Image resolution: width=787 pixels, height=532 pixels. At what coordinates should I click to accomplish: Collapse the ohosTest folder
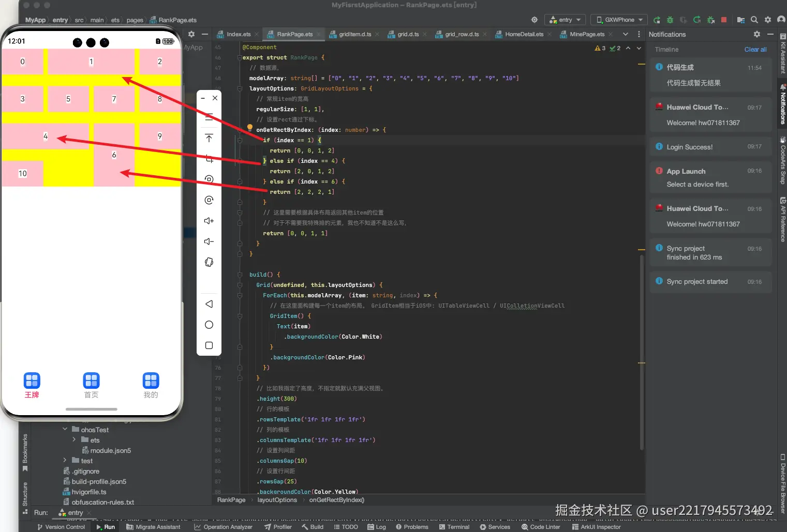click(x=65, y=429)
